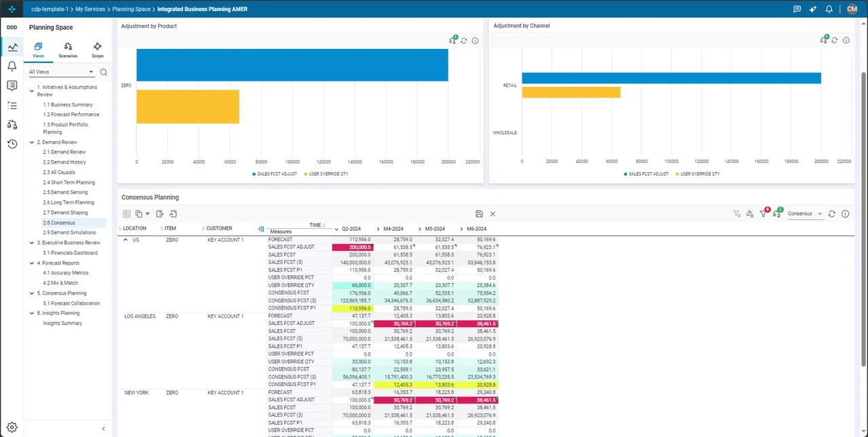The height and width of the screenshot is (437, 868).
Task: Collapse the Forecast Reports node
Action: [32, 263]
